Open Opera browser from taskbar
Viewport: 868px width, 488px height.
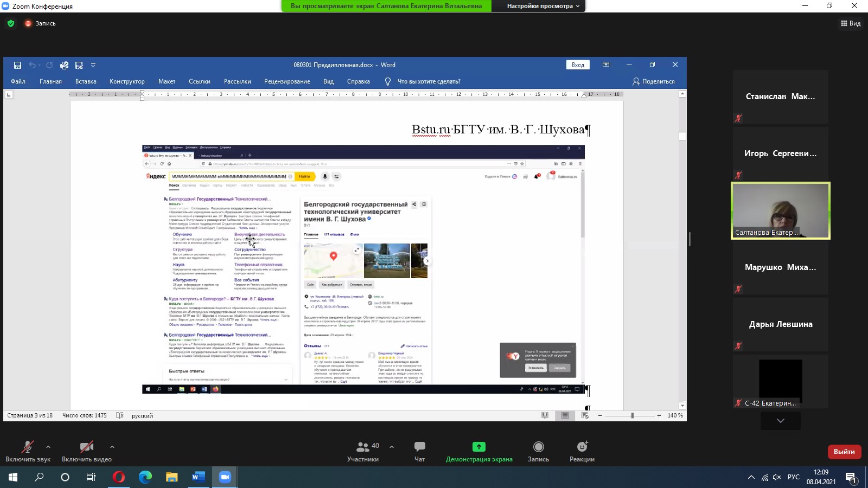(x=119, y=477)
